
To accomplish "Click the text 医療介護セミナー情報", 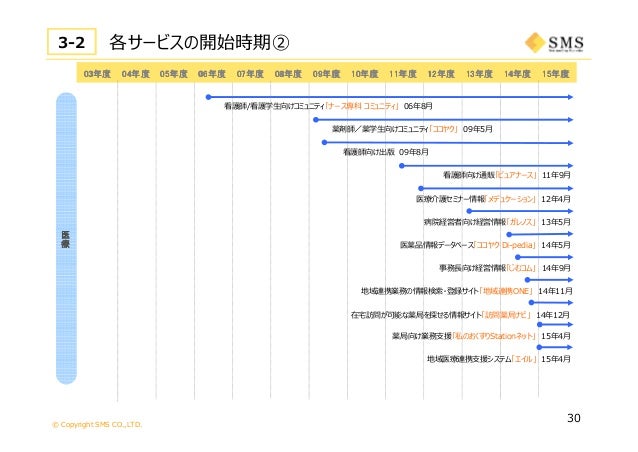I will pyautogui.click(x=450, y=199).
